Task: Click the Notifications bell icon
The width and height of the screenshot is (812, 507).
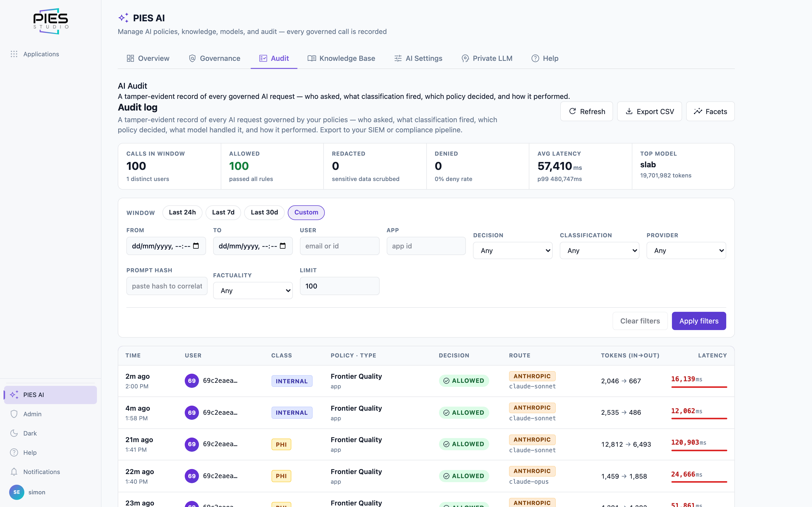Action: point(14,472)
